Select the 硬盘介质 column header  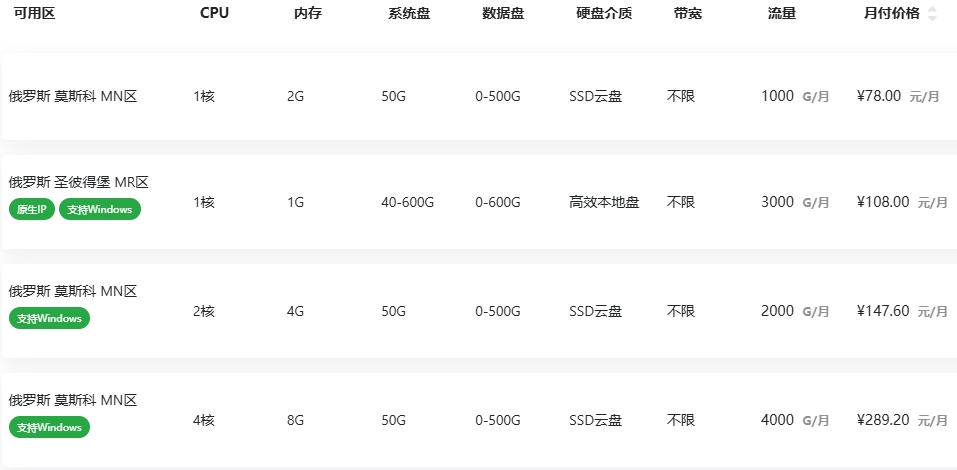point(604,14)
